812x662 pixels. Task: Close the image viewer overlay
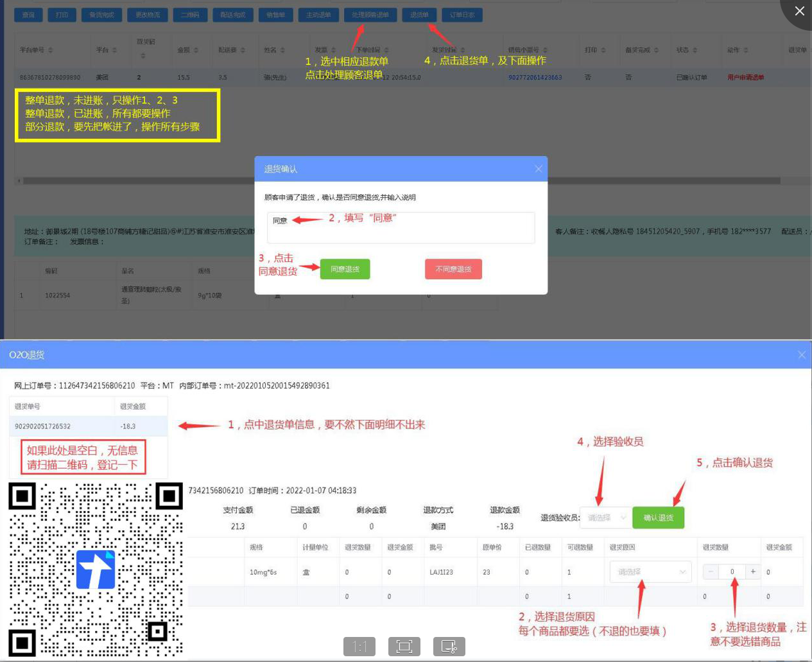(x=799, y=11)
